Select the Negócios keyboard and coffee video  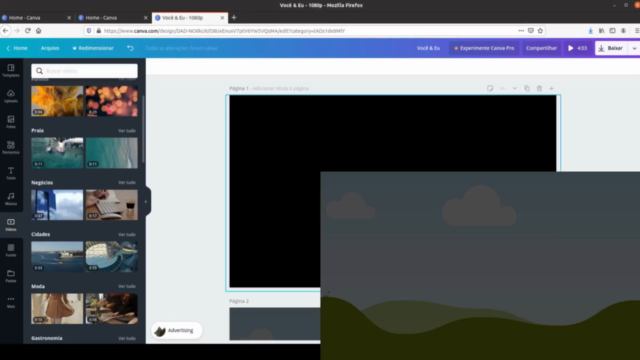coord(111,204)
